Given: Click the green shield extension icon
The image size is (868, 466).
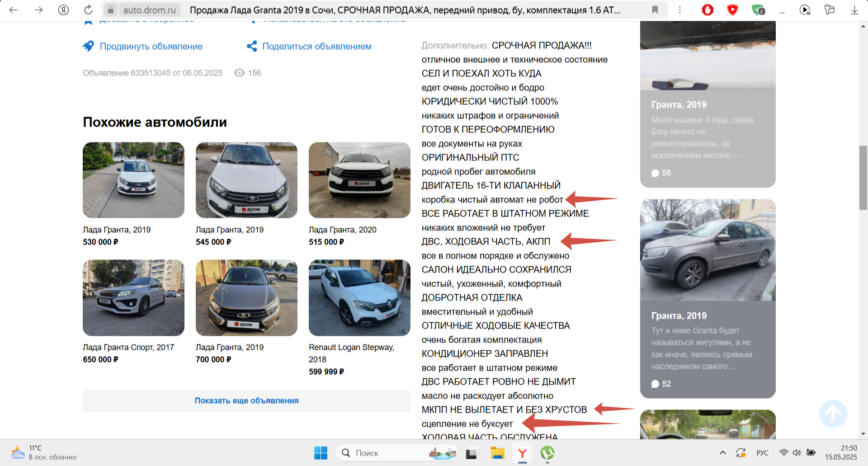Looking at the screenshot, I should click(758, 9).
